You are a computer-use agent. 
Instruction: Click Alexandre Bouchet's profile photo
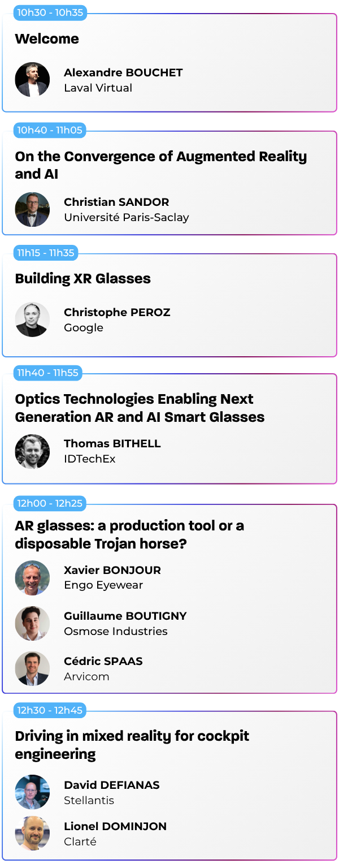(32, 80)
